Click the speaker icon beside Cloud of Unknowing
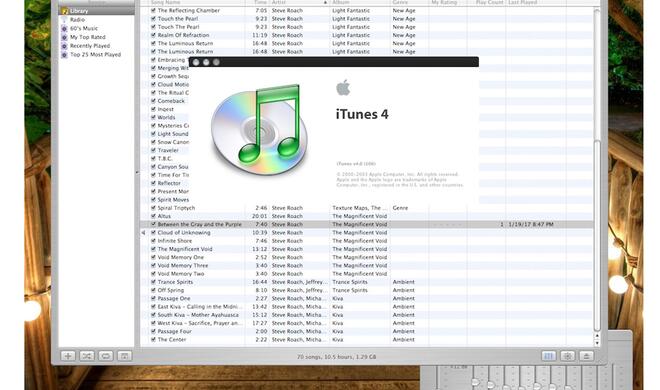Screen dimensions: 660x390 point(144,233)
